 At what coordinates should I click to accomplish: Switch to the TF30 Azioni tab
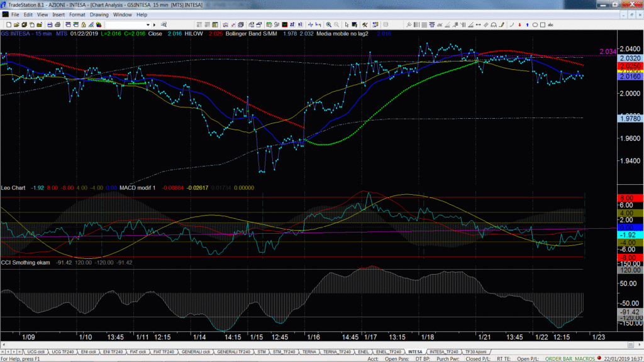coord(475,352)
